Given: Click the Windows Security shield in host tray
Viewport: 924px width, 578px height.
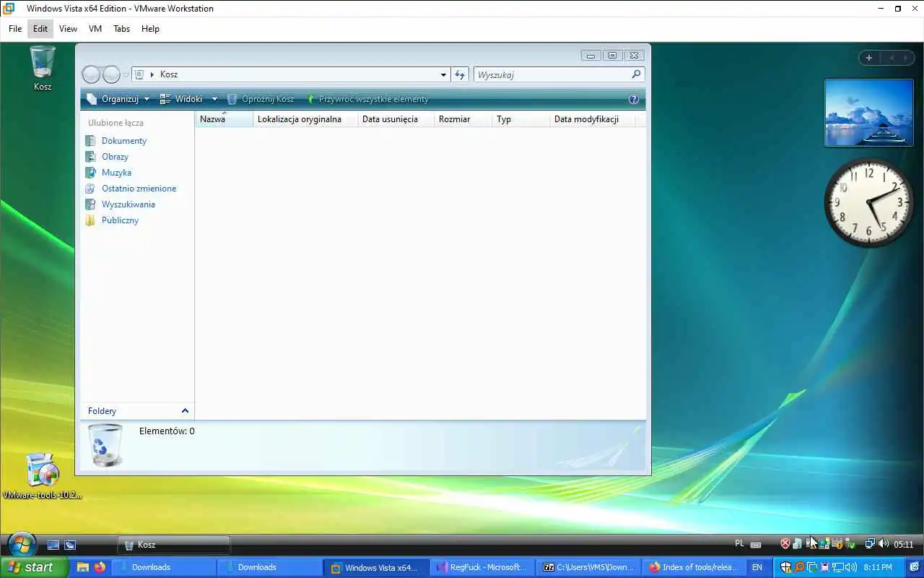Looking at the screenshot, I should 786,567.
